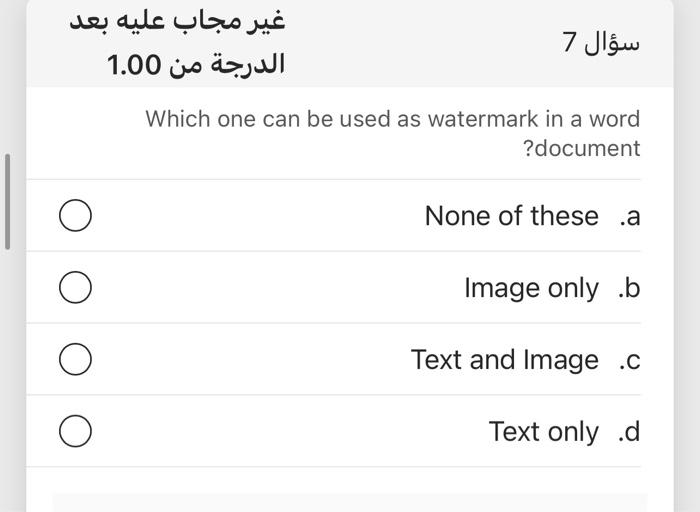Click the question number "سؤال 7"
The image size is (700, 512).
coord(600,42)
